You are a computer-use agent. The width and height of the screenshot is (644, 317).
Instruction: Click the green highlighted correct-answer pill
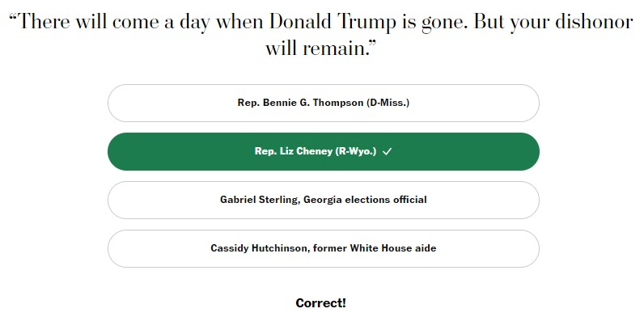tap(324, 151)
